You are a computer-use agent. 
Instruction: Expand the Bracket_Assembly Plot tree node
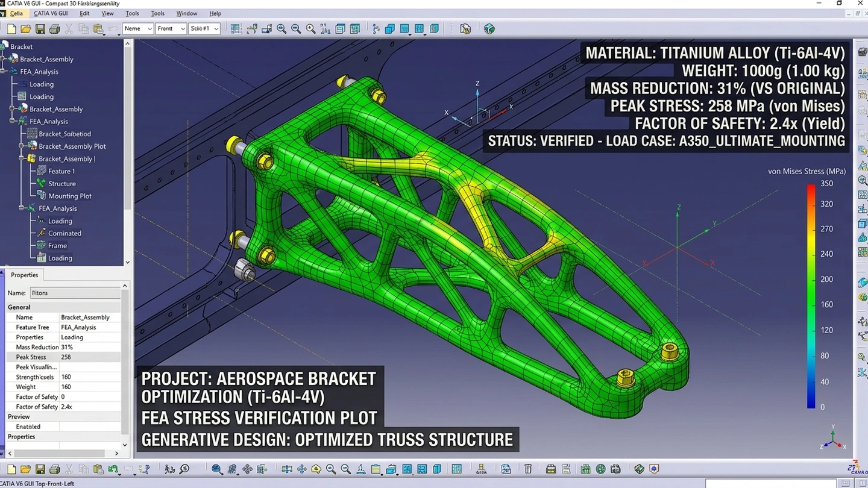(22, 146)
